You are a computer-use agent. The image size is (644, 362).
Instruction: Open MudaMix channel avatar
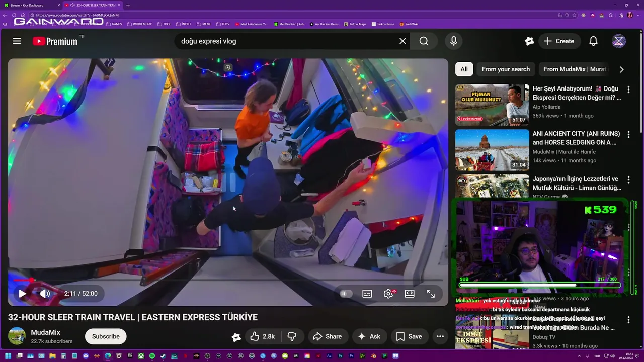click(x=17, y=336)
